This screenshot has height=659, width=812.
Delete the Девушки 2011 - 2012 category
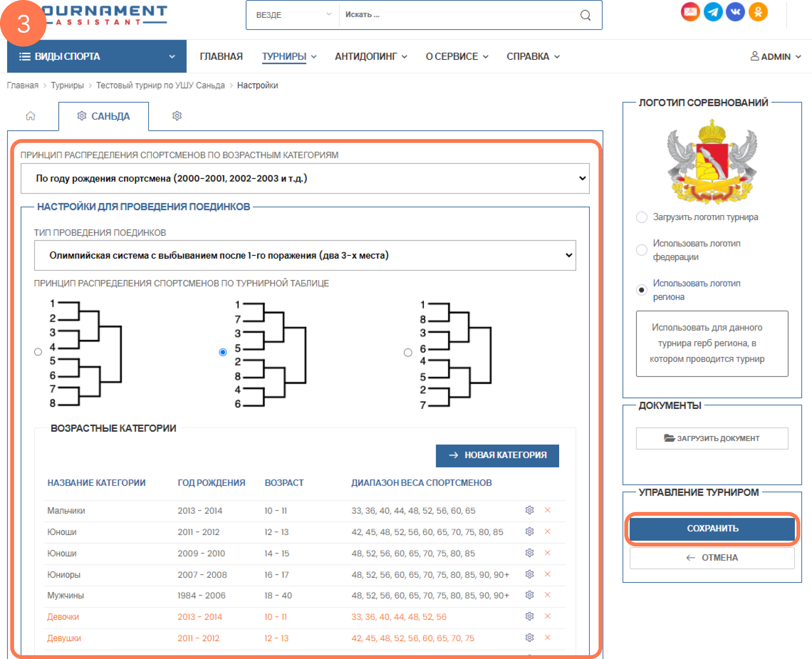pos(547,637)
